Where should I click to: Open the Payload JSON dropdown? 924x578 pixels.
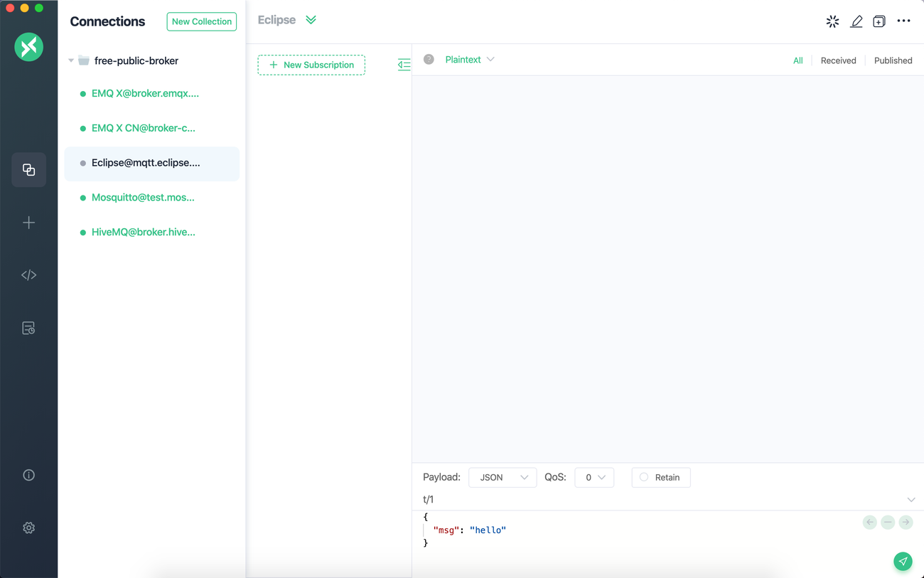[503, 478]
